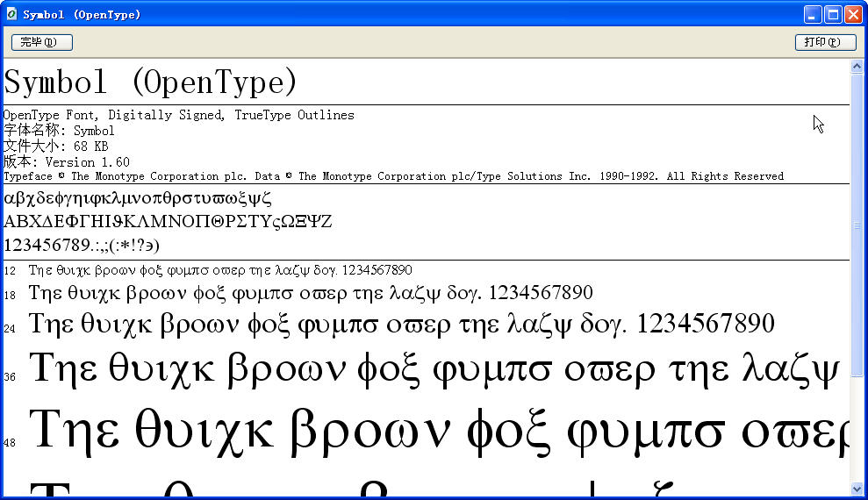Click the 版本: Version 1.60 line
This screenshot has width=868, height=500.
(x=67, y=161)
